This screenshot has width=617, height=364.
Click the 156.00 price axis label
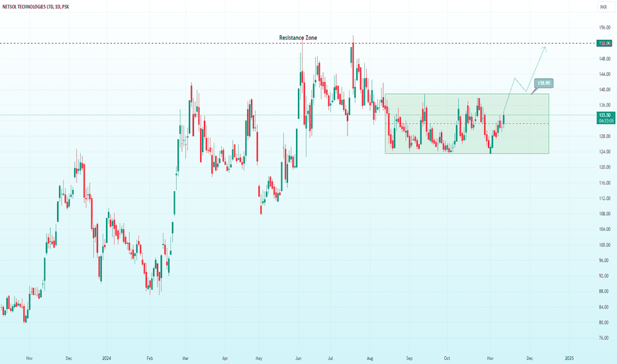click(604, 28)
